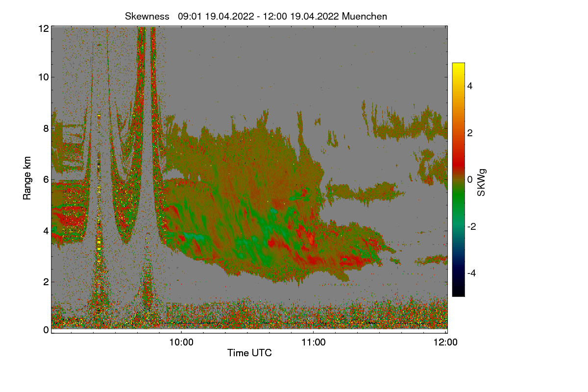
Task: Click the '12' range tick label
Action: (x=43, y=28)
